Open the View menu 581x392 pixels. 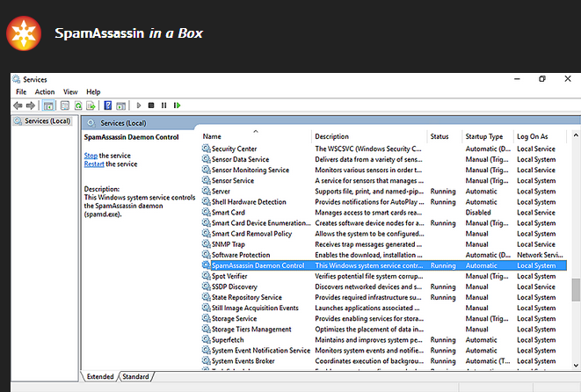tap(70, 91)
